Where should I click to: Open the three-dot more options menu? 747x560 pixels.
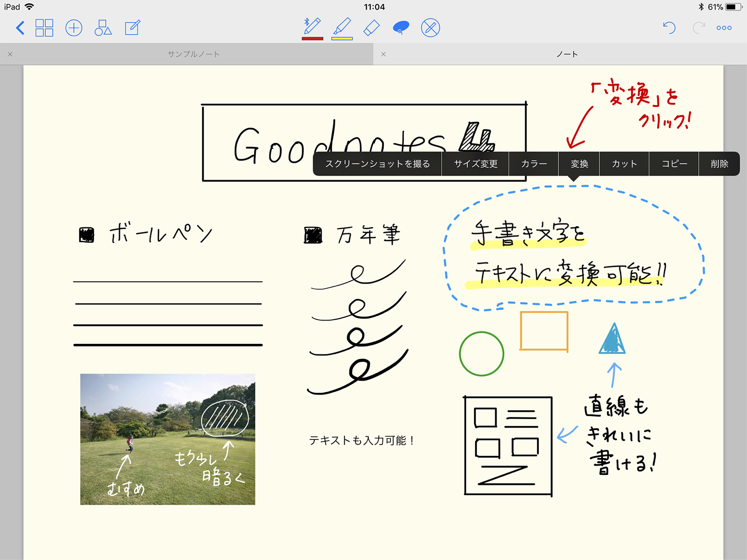(x=724, y=28)
